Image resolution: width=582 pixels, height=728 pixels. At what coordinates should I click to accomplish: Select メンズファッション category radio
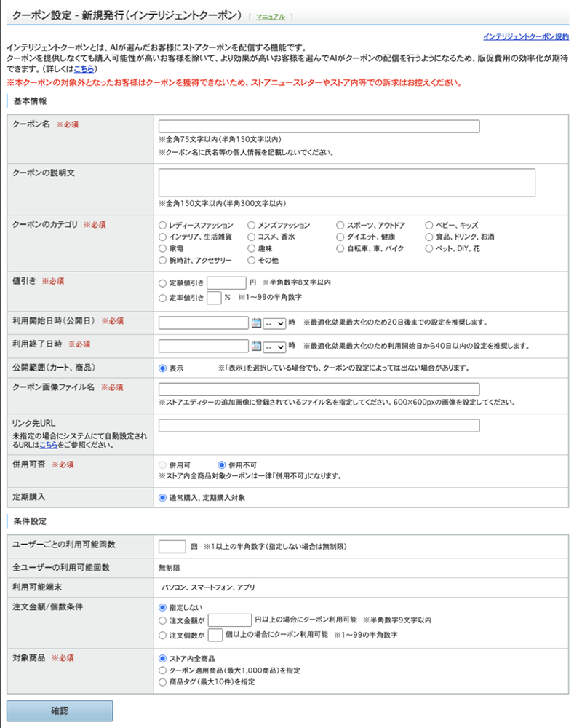point(252,225)
